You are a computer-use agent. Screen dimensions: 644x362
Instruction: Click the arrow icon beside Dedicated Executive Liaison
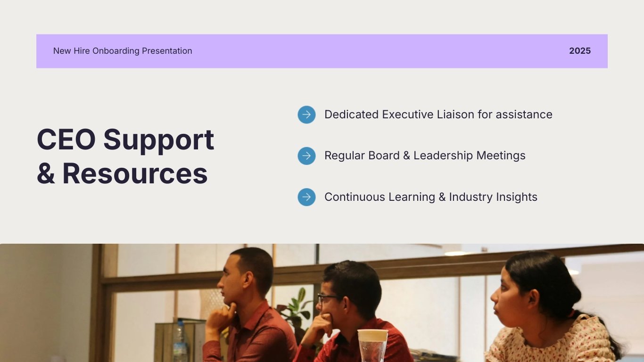tap(306, 115)
